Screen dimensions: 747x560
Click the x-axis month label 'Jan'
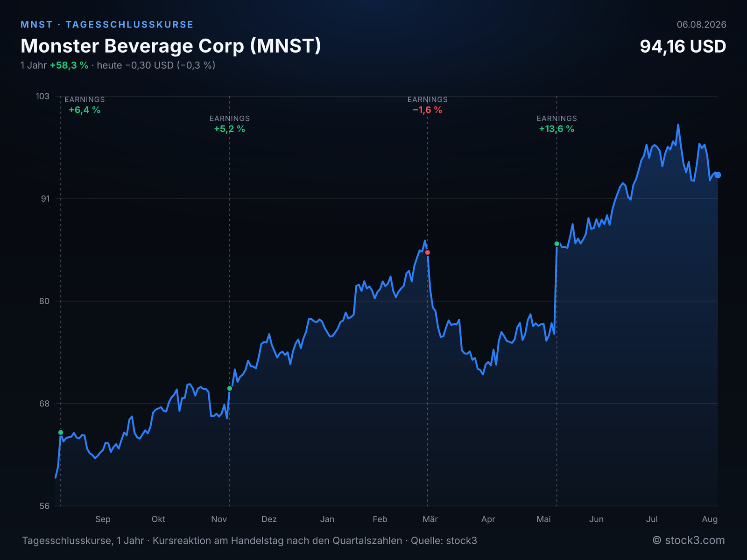pos(327,519)
